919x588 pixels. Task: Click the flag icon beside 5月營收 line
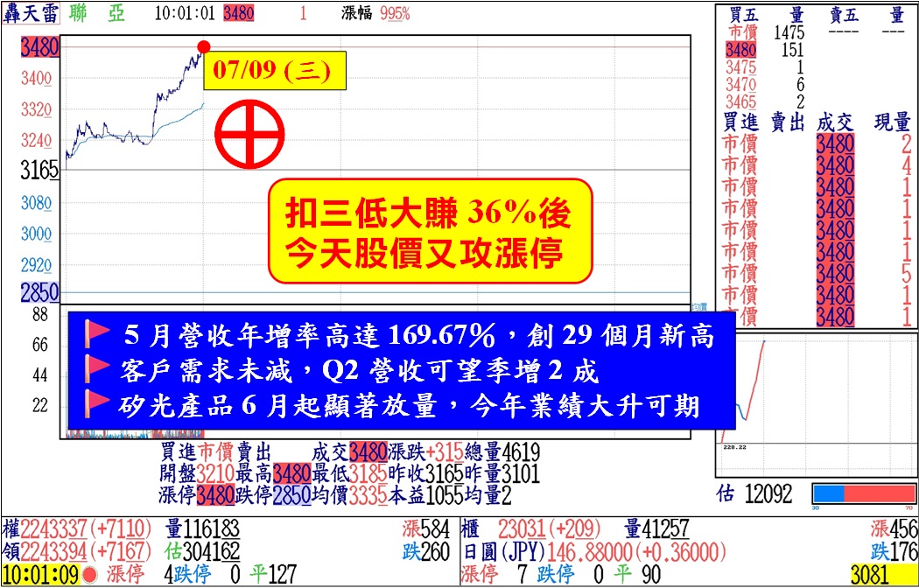[94, 335]
